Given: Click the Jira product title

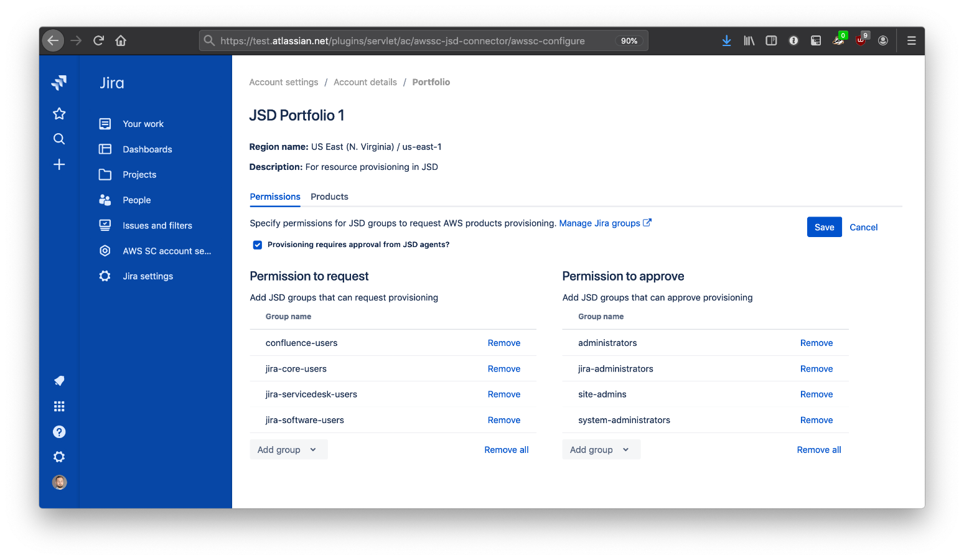Looking at the screenshot, I should pyautogui.click(x=112, y=83).
